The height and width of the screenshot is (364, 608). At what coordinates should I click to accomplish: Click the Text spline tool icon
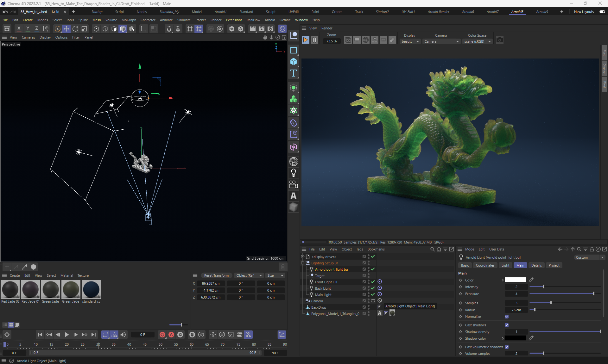[294, 73]
